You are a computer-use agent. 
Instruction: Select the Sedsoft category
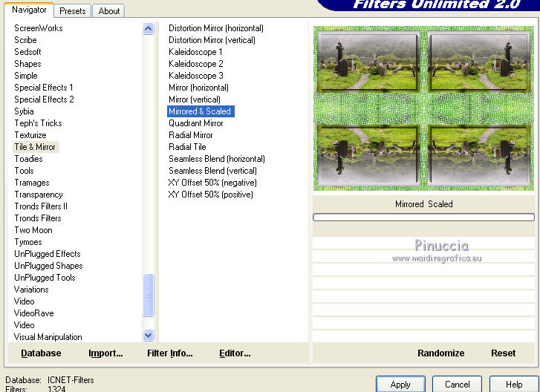[27, 52]
